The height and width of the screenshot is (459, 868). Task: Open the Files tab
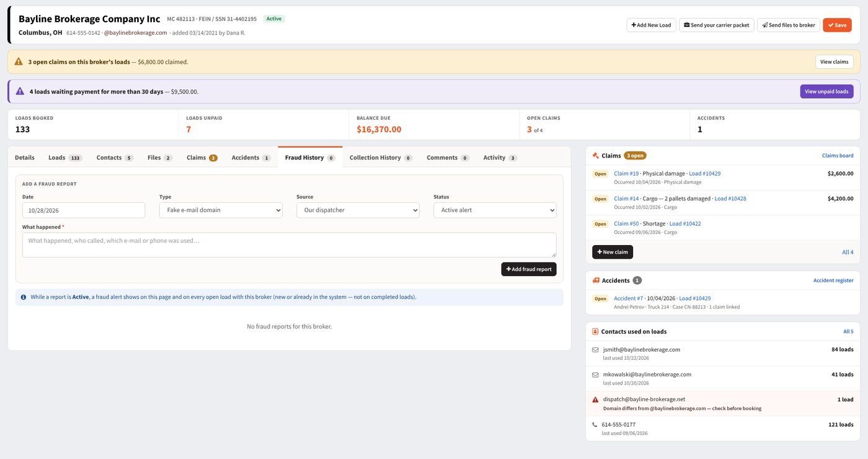[159, 158]
